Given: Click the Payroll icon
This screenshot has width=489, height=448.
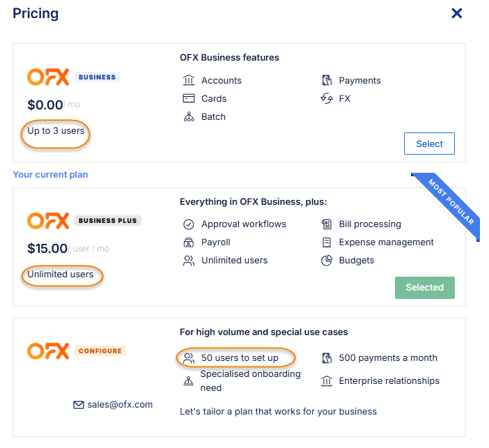Looking at the screenshot, I should pos(188,242).
